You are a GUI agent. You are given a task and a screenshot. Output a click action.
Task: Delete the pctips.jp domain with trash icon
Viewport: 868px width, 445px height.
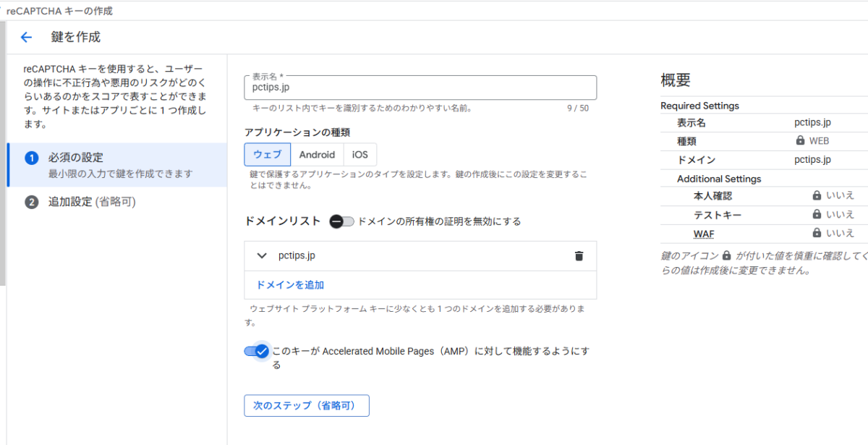point(579,255)
